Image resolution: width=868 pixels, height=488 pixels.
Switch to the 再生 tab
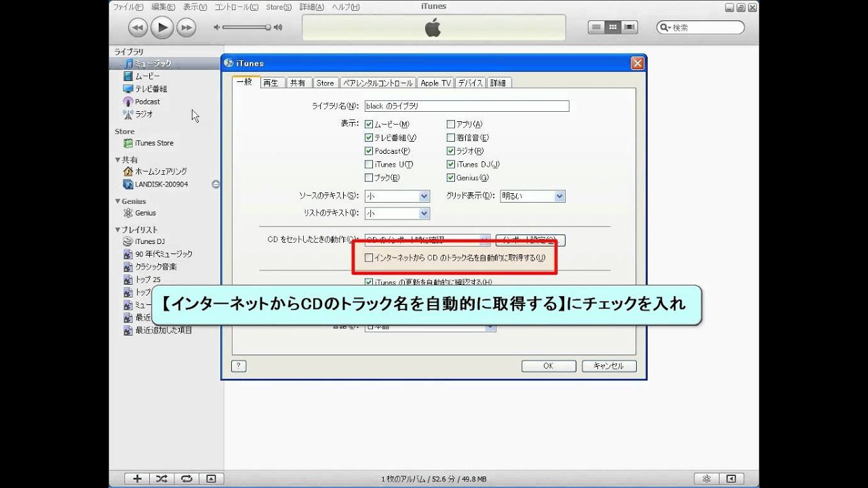coord(271,83)
